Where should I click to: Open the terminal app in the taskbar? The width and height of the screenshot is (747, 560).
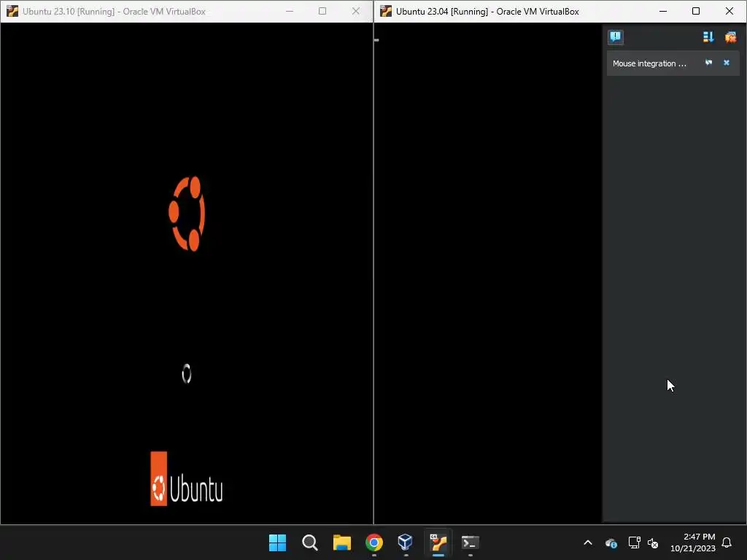pyautogui.click(x=471, y=542)
